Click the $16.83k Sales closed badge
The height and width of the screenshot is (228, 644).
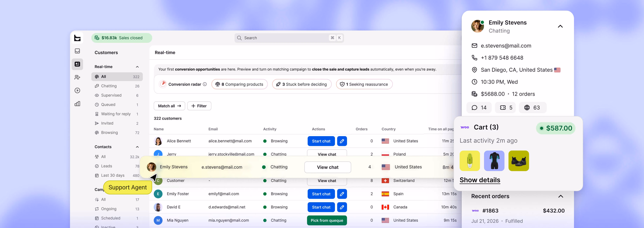point(122,38)
